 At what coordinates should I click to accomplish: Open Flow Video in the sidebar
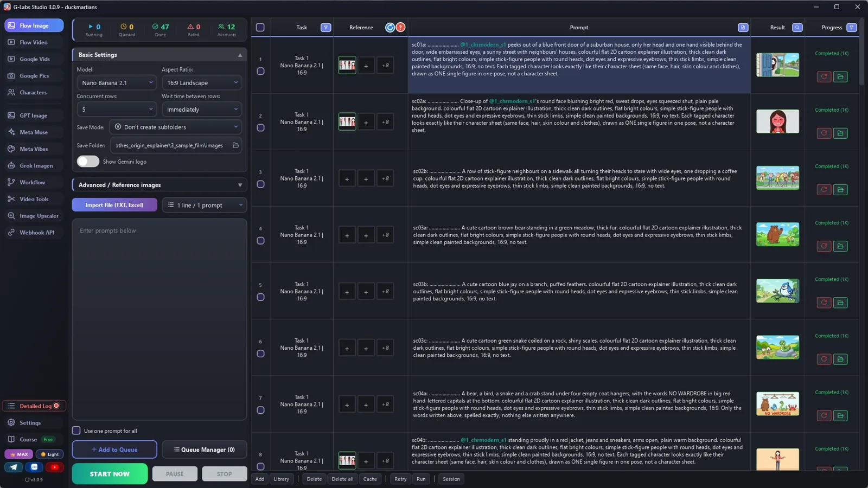point(34,42)
